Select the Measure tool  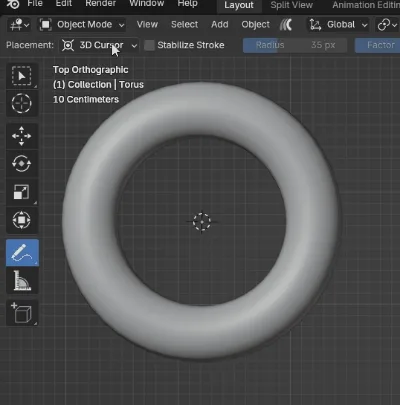tap(22, 281)
